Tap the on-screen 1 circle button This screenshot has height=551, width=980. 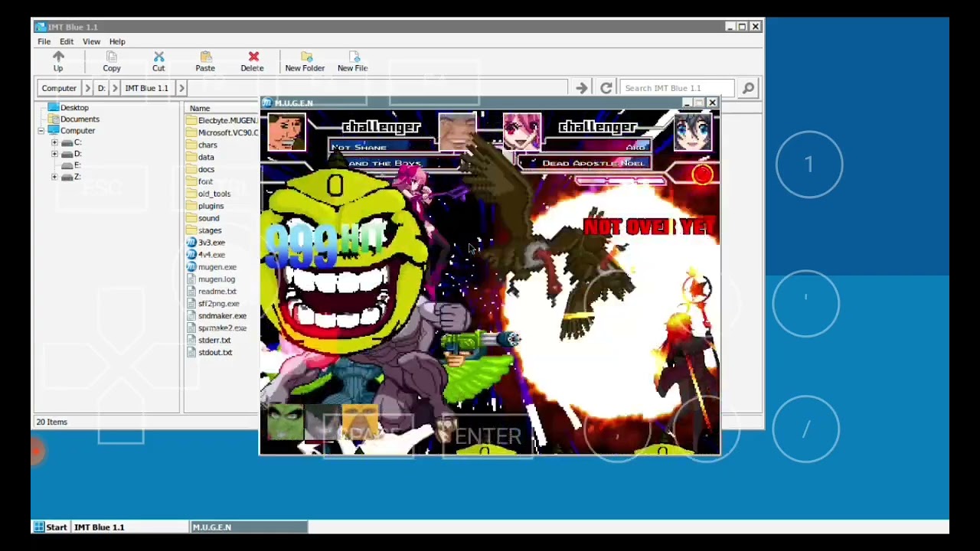point(809,165)
